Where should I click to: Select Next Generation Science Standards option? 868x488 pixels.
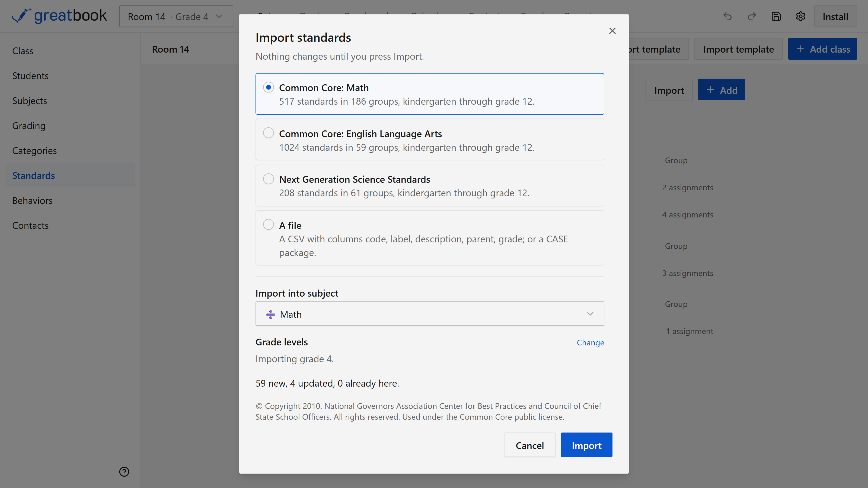coord(430,185)
